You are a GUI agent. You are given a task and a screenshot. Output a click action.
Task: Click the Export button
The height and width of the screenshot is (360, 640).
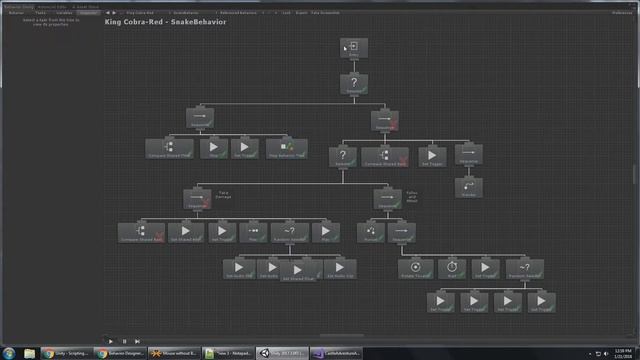[301, 13]
